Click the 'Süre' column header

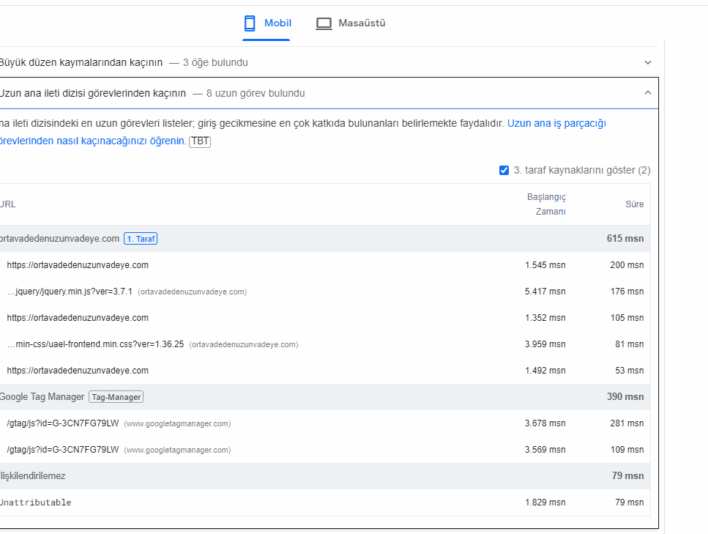634,204
